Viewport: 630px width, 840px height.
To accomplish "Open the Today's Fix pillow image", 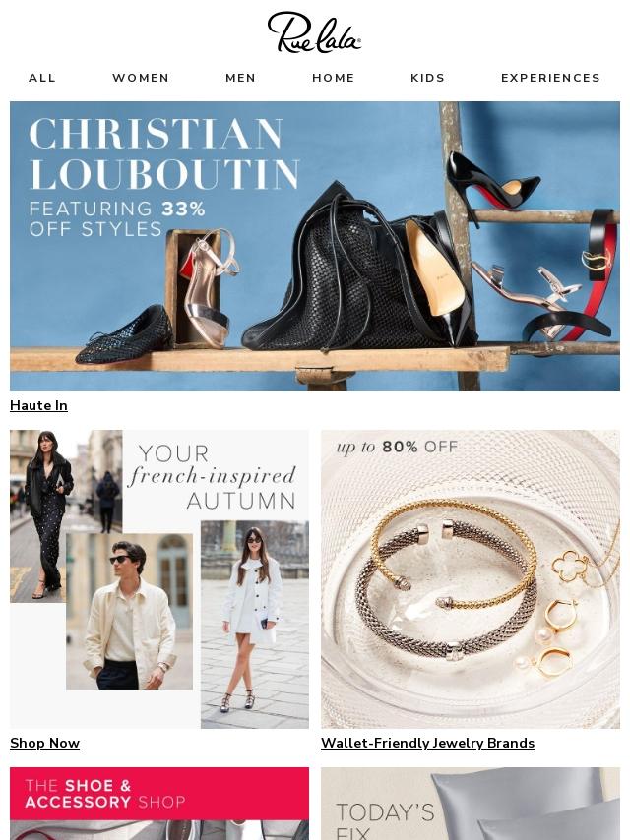I will pos(471,804).
